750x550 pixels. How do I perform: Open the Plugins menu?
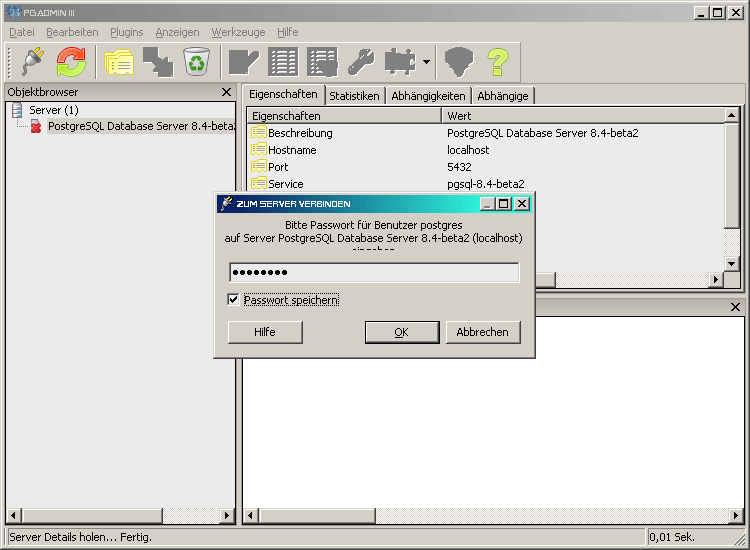(127, 32)
